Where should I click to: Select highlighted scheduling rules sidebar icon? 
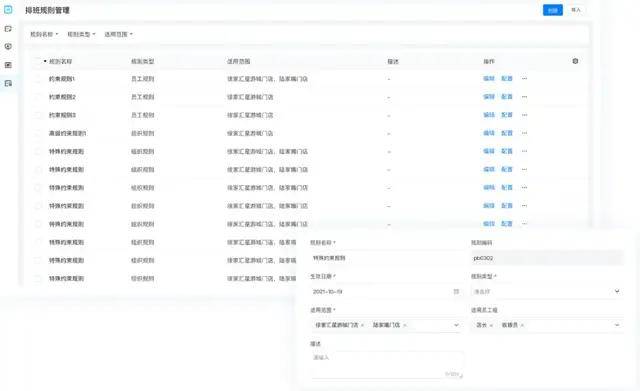(8, 83)
